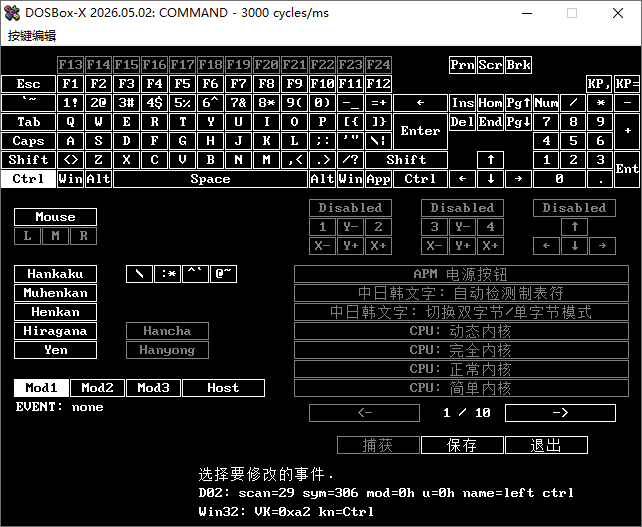Choose the Tab key
This screenshot has width=642, height=527.
tap(28, 122)
